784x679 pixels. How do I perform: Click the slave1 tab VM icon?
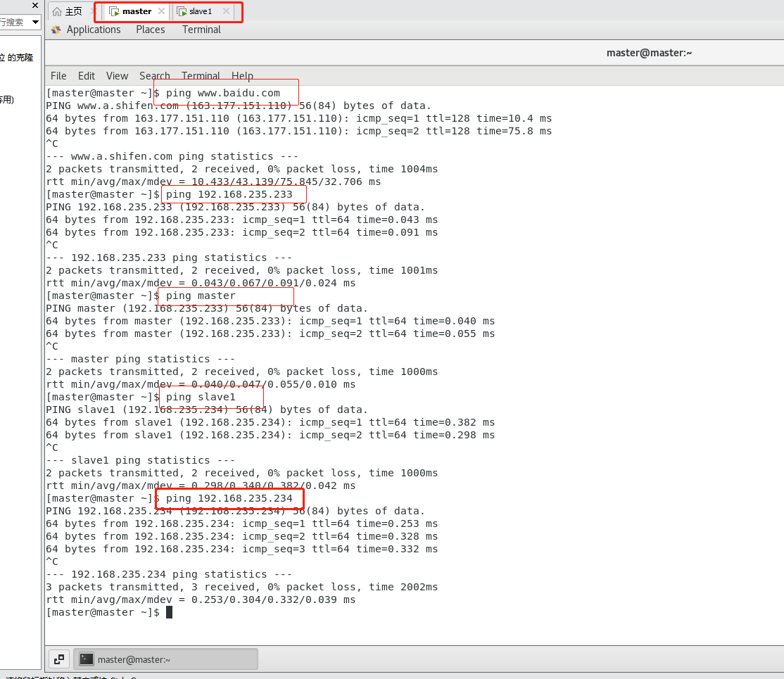pyautogui.click(x=182, y=11)
